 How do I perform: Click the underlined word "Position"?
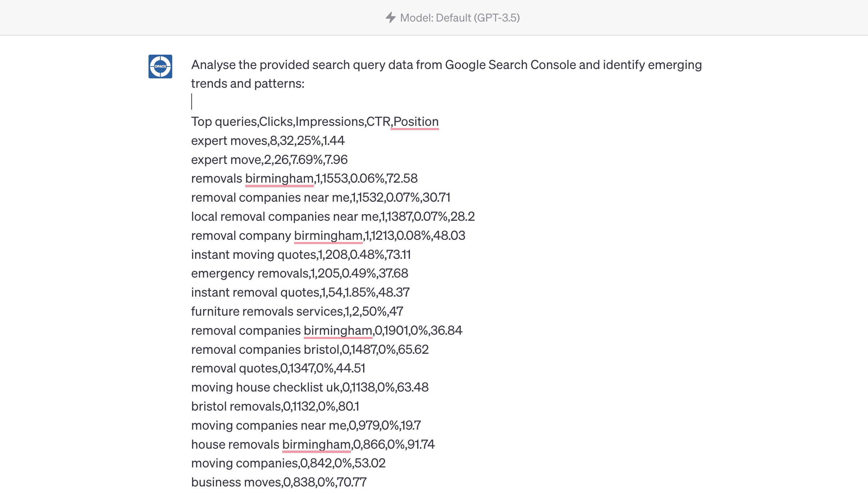415,122
